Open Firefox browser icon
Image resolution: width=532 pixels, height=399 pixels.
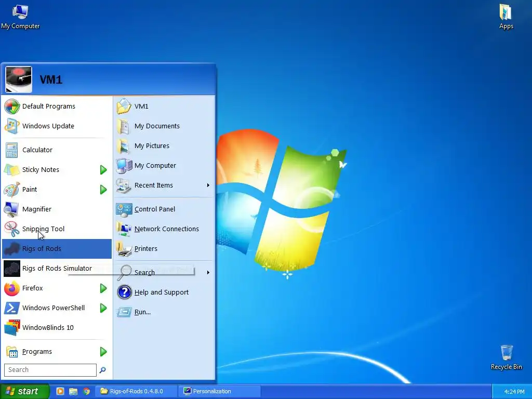click(11, 288)
